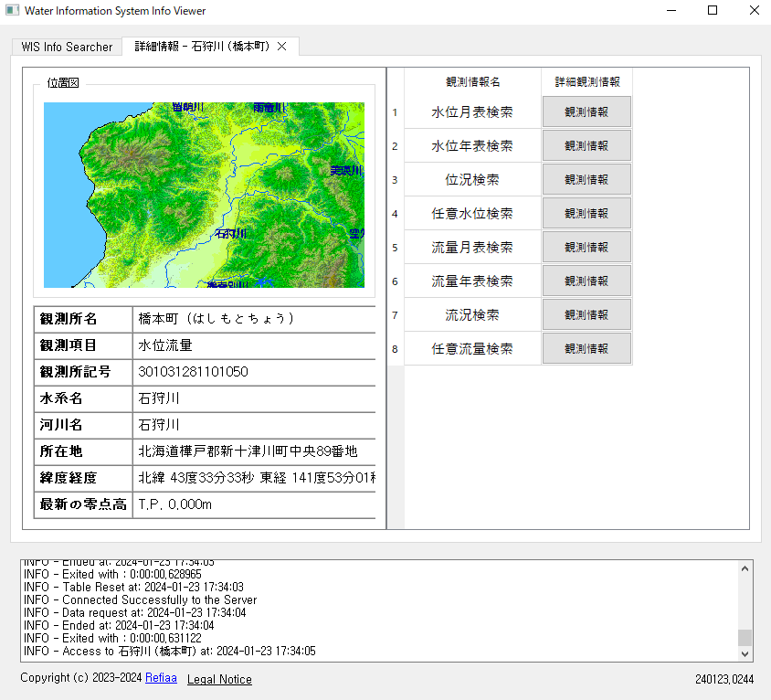Click the 観測情報名 column header
The image size is (771, 700).
coord(472,81)
